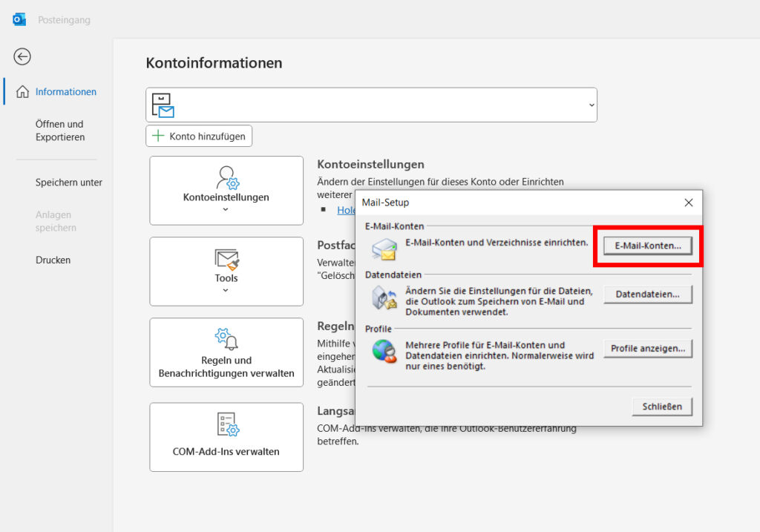The height and width of the screenshot is (532, 760).
Task: Close the Mail-Setup dialog via Schließen
Action: coord(661,406)
